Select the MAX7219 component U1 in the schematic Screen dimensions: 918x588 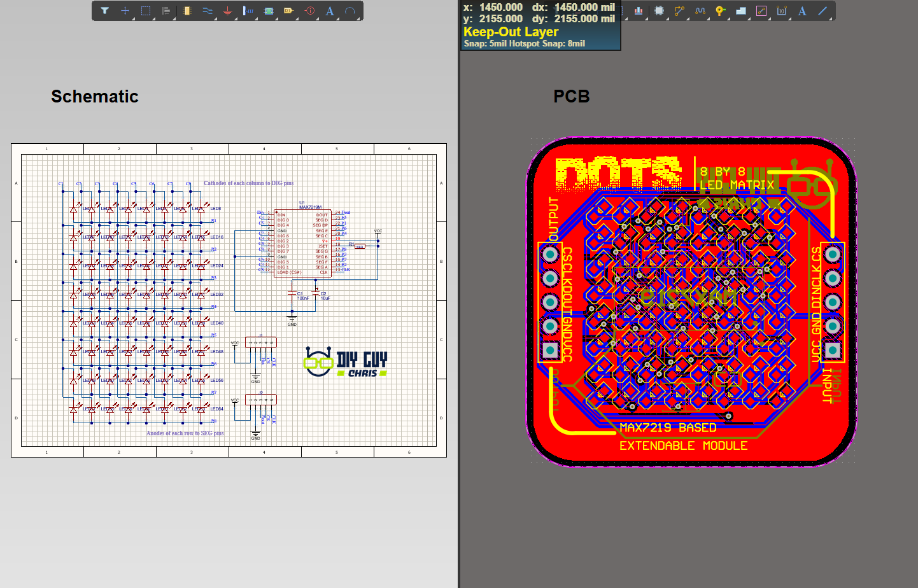point(302,242)
